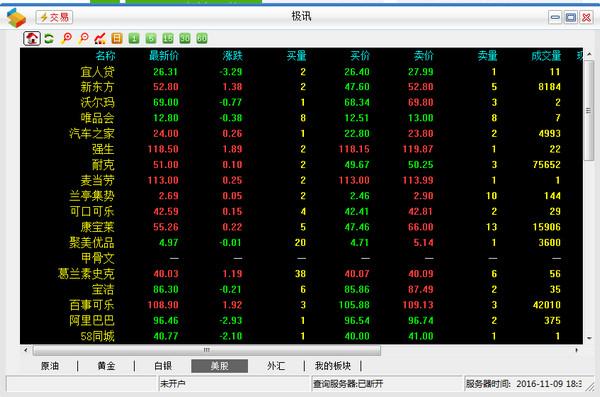Image resolution: width=600 pixels, height=397 pixels.
Task: Sort by 名称 column header
Action: [105, 56]
